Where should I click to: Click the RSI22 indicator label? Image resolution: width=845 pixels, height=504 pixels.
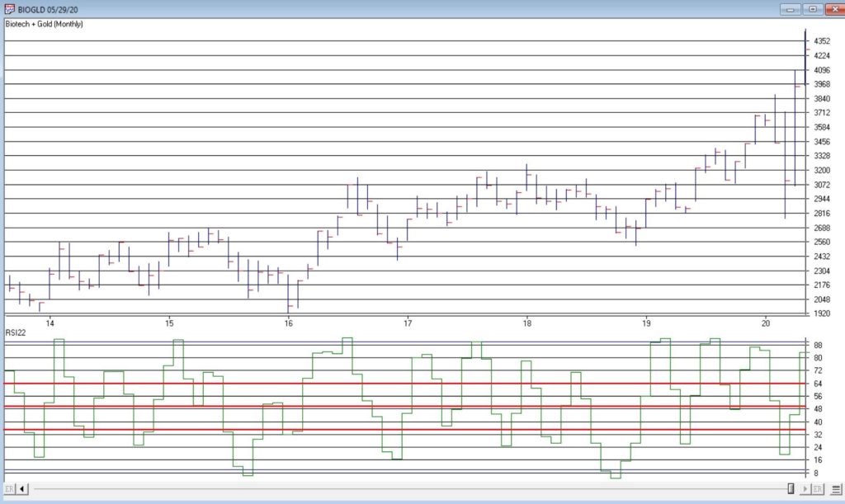tap(16, 332)
